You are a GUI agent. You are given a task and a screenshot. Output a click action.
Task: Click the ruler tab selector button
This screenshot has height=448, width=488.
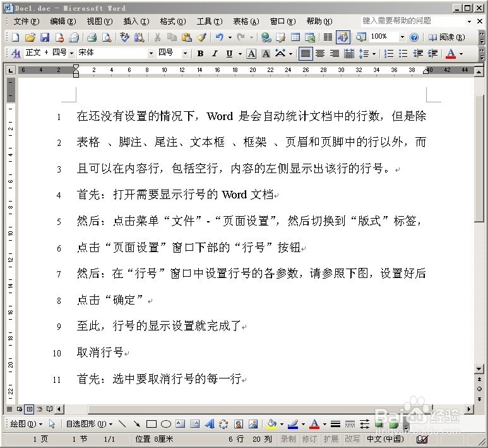point(11,70)
